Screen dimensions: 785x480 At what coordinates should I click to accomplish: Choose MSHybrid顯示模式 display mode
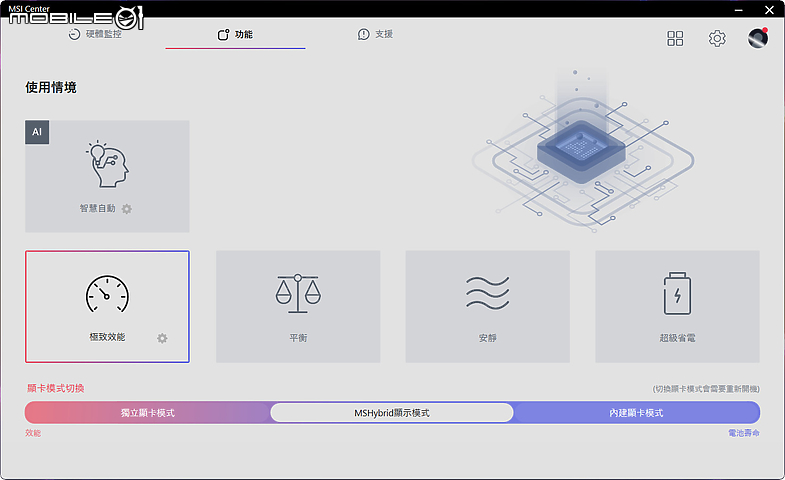click(392, 413)
